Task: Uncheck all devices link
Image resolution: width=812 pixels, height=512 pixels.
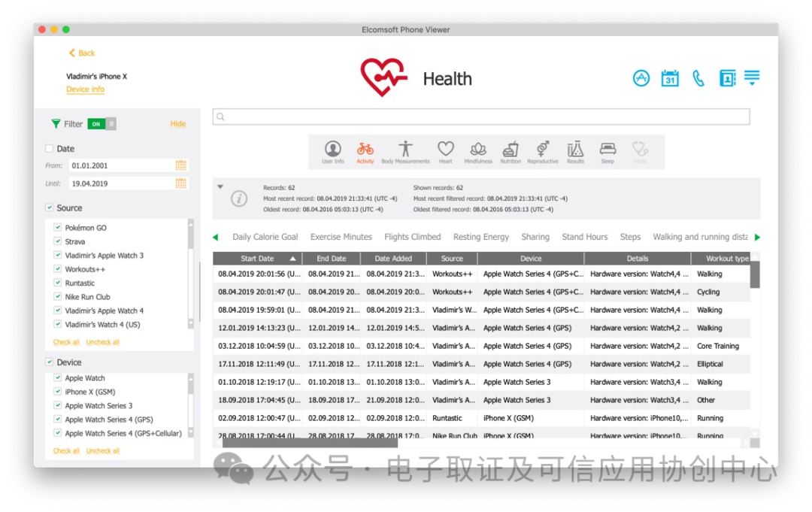Action: click(102, 451)
